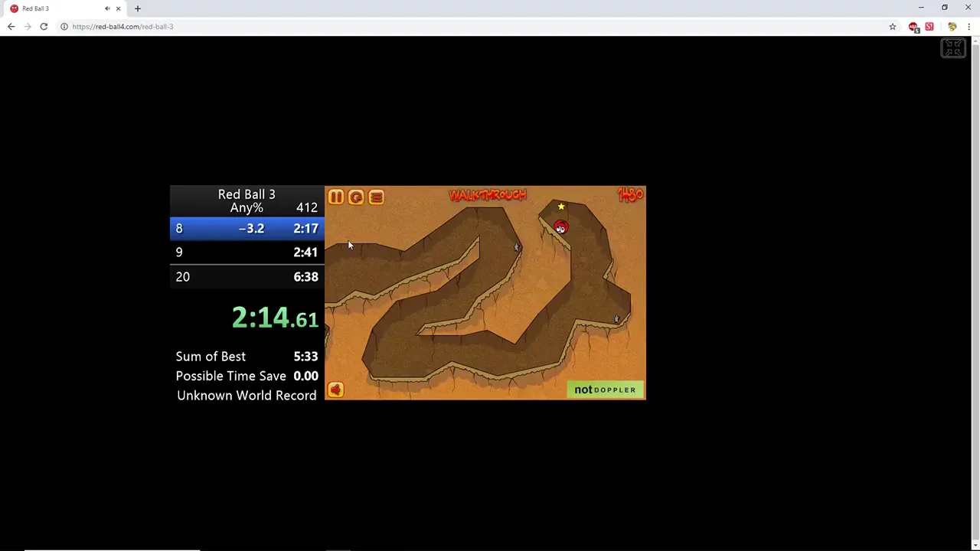Pause the Red Ball game
Image resolution: width=980 pixels, height=551 pixels.
(336, 197)
